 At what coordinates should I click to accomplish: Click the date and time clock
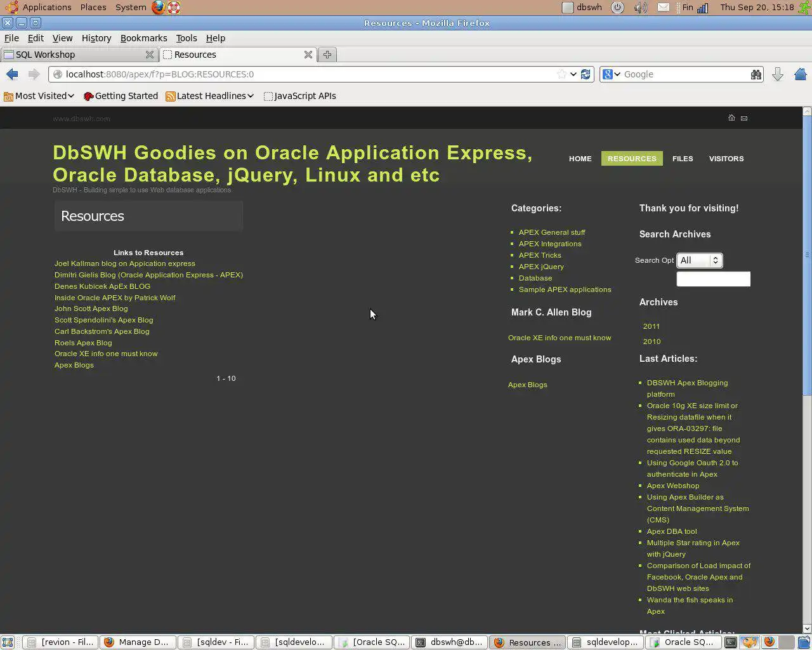(x=757, y=8)
